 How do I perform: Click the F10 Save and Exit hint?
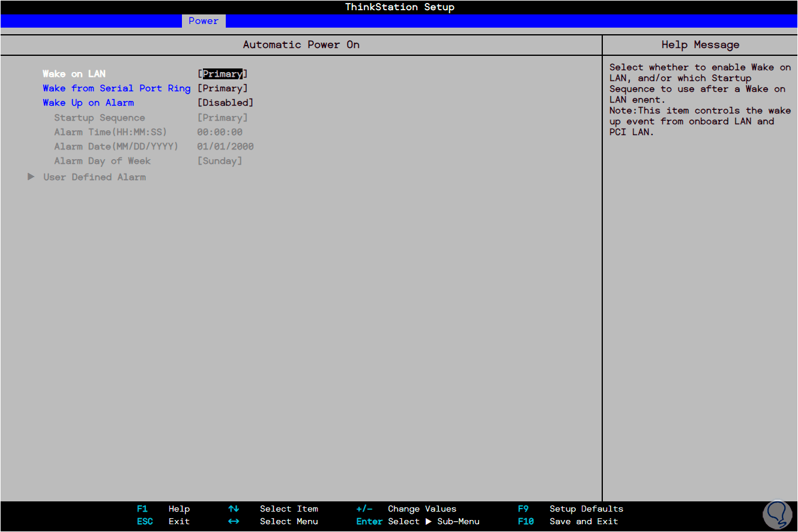click(568, 522)
